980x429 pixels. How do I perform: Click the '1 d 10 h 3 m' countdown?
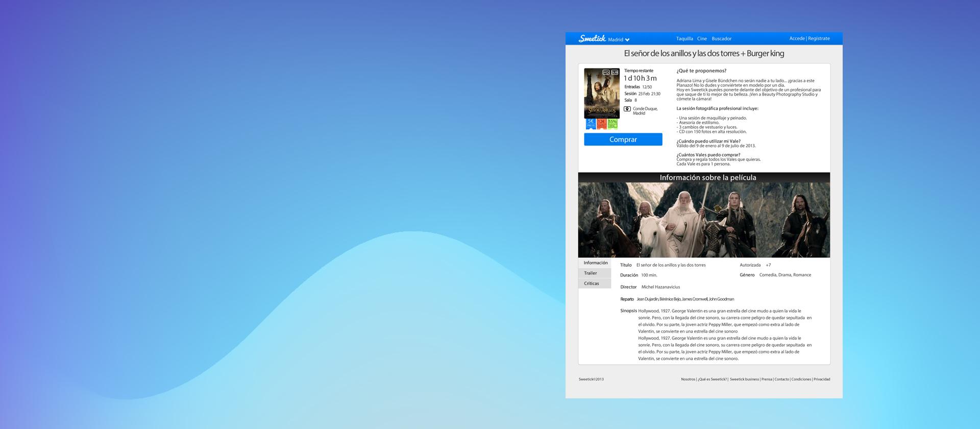[x=640, y=78]
